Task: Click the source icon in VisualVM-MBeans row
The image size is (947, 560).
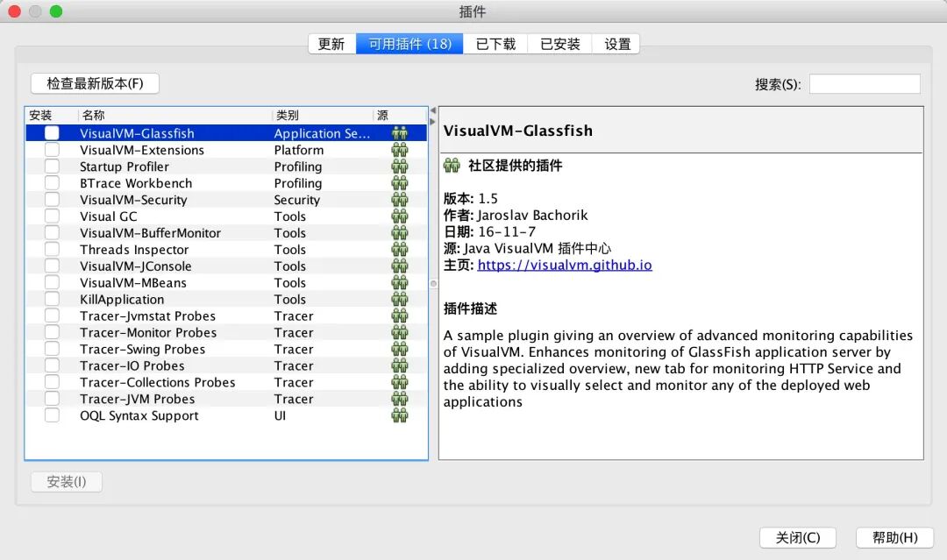Action: pos(400,282)
